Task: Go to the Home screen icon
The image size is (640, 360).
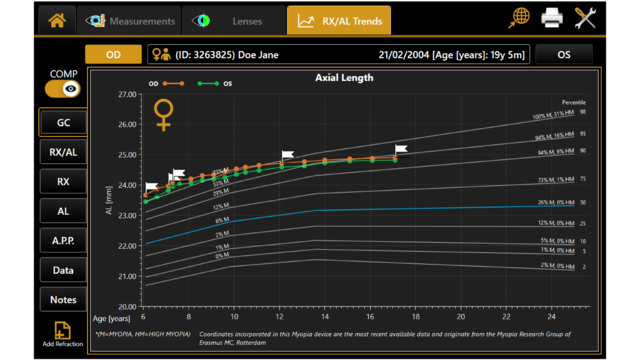Action: click(57, 20)
